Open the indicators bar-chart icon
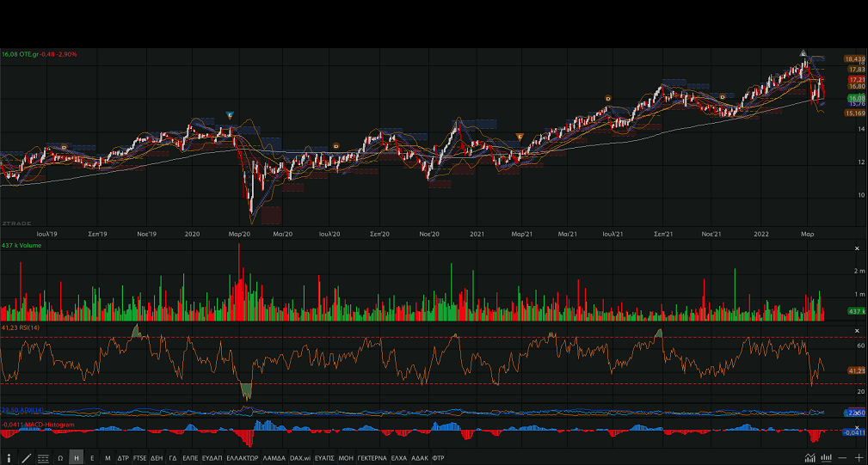The height and width of the screenshot is (465, 868). 827,458
